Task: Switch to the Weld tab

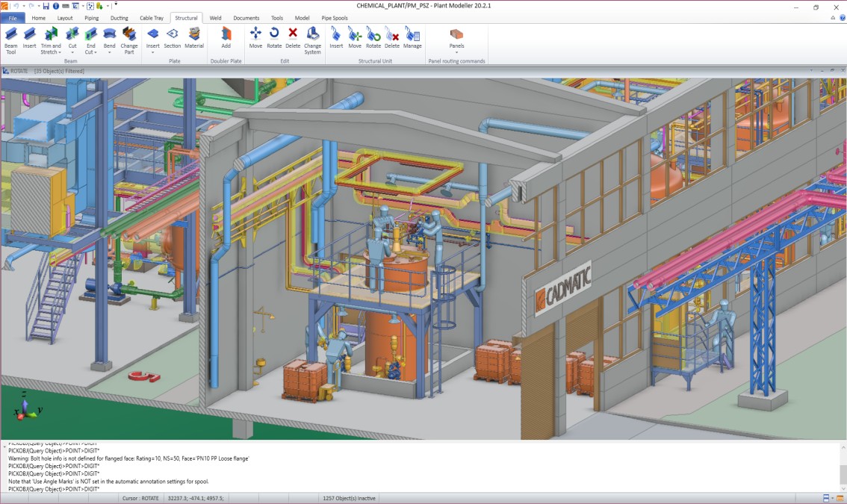Action: [x=215, y=18]
